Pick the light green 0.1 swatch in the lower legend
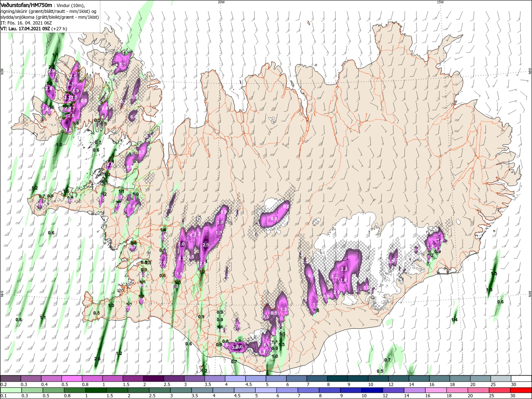 tap(11, 390)
